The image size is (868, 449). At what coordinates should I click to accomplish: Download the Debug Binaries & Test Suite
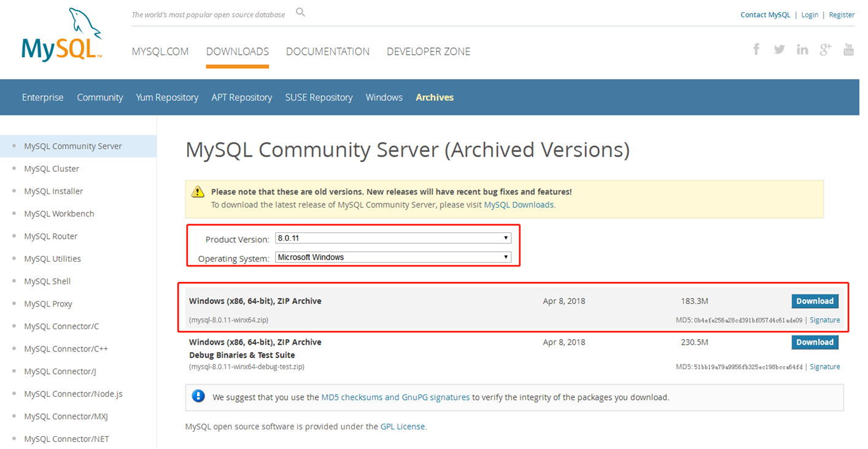point(815,342)
